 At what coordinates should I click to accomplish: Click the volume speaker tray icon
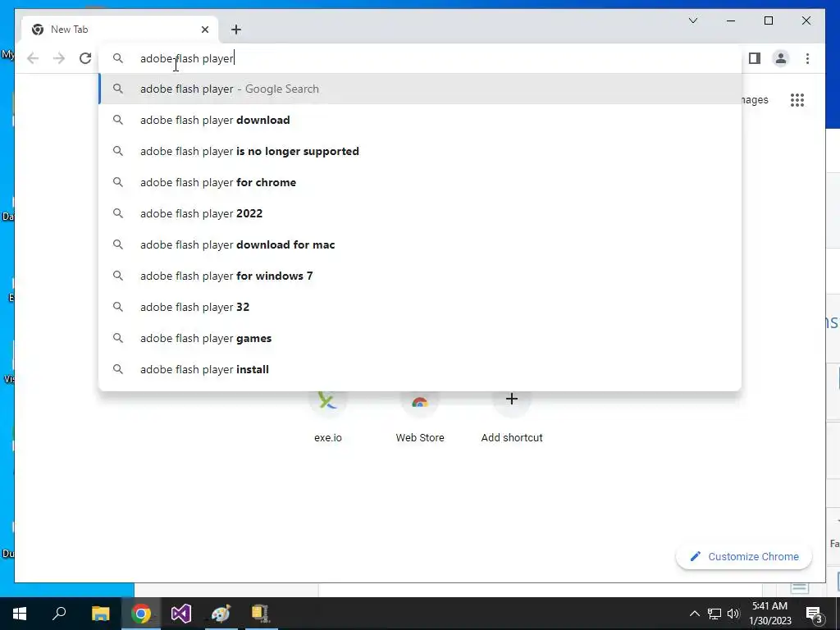coord(733,614)
